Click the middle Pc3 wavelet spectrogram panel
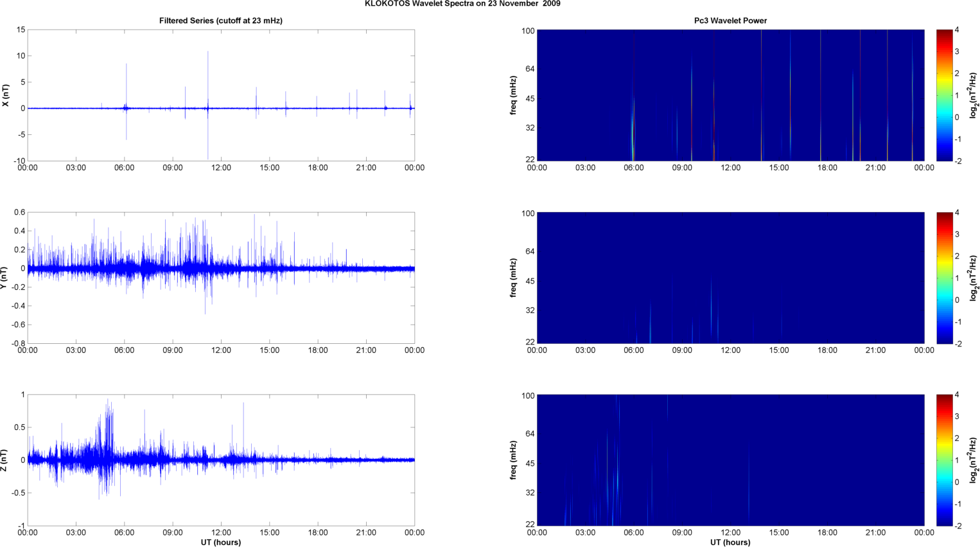This screenshot has width=980, height=547. point(730,278)
